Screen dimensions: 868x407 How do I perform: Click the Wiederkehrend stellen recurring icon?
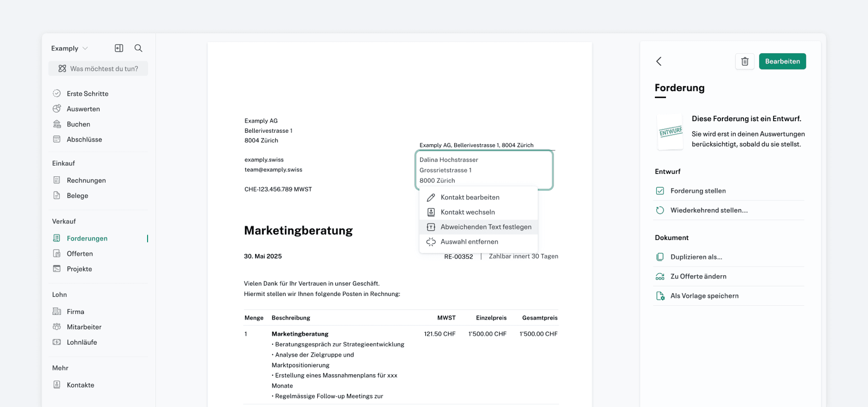pyautogui.click(x=660, y=210)
